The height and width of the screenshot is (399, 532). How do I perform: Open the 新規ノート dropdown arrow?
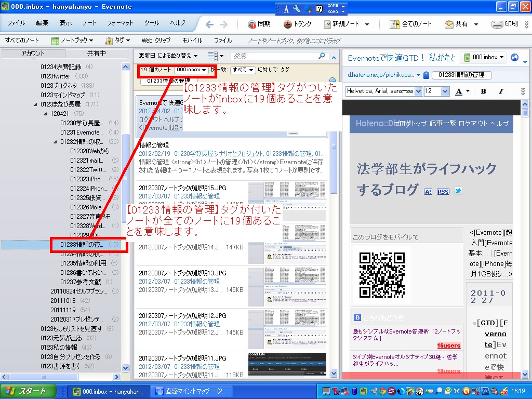tap(367, 24)
